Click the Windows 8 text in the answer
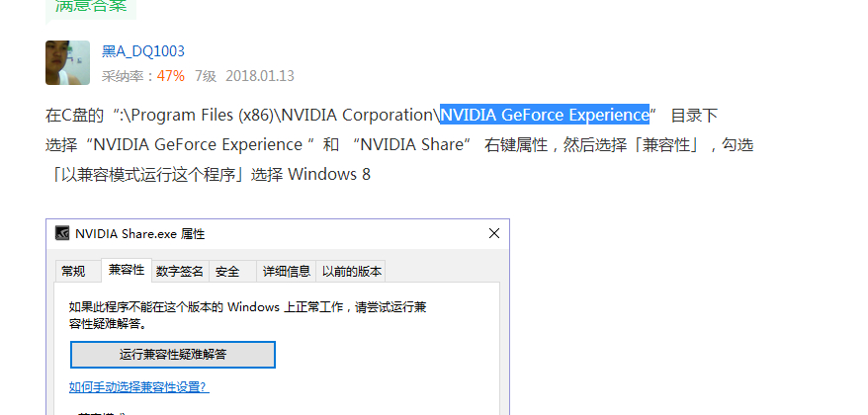The height and width of the screenshot is (415, 868). [329, 174]
